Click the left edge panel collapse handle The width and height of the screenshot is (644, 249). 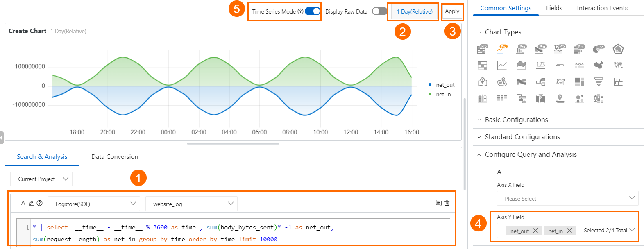coord(2,138)
